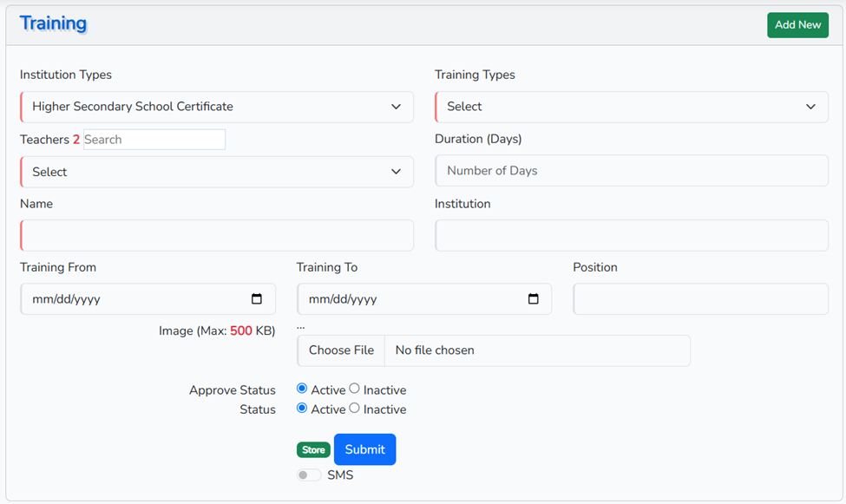
Task: Open Training To calendar picker icon
Action: pyautogui.click(x=533, y=299)
